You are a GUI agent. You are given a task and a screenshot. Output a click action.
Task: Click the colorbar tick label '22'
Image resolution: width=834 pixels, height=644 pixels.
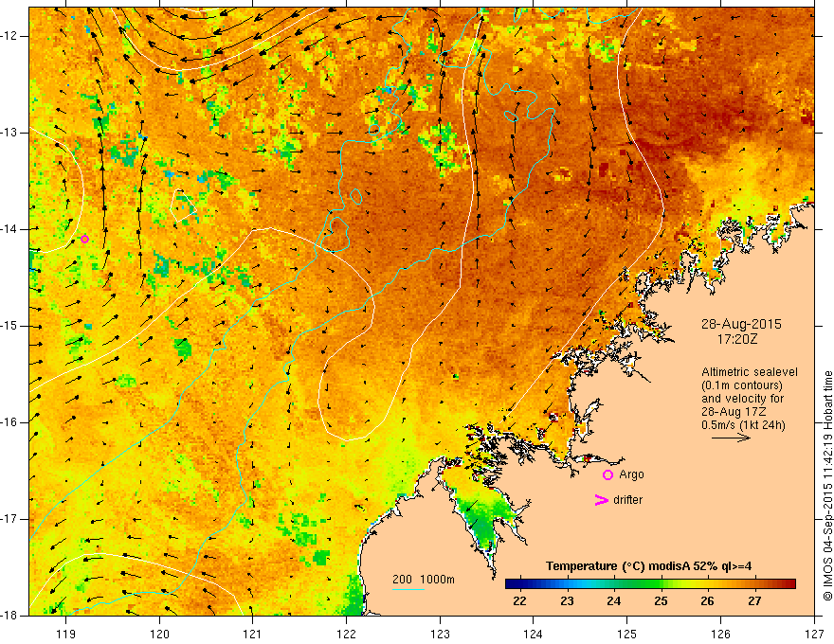coord(519,601)
